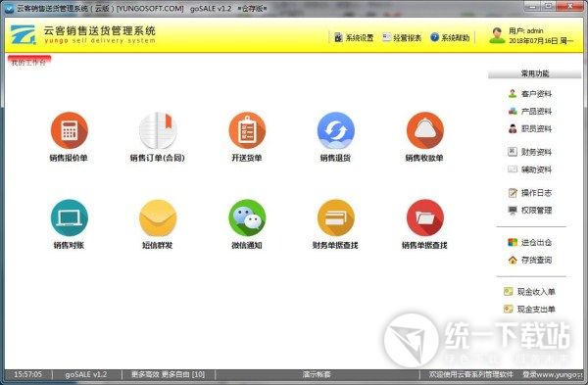
Task: Open 进仓出仓 in the sidebar
Action: tap(529, 243)
